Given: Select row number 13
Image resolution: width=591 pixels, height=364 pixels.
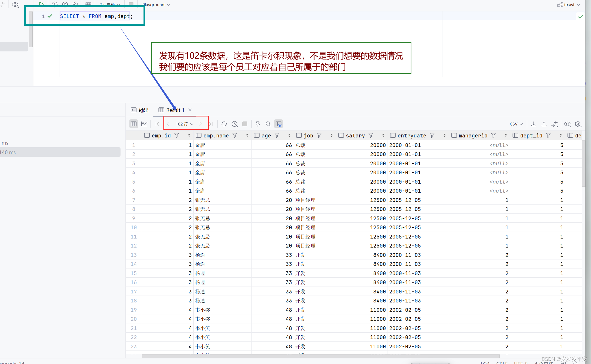Looking at the screenshot, I should tap(134, 255).
